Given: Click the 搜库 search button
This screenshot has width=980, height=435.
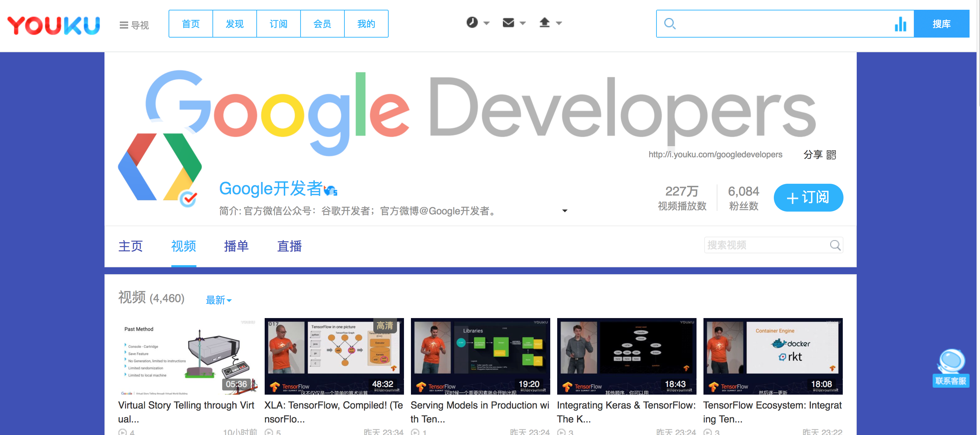Looking at the screenshot, I should click(x=941, y=24).
